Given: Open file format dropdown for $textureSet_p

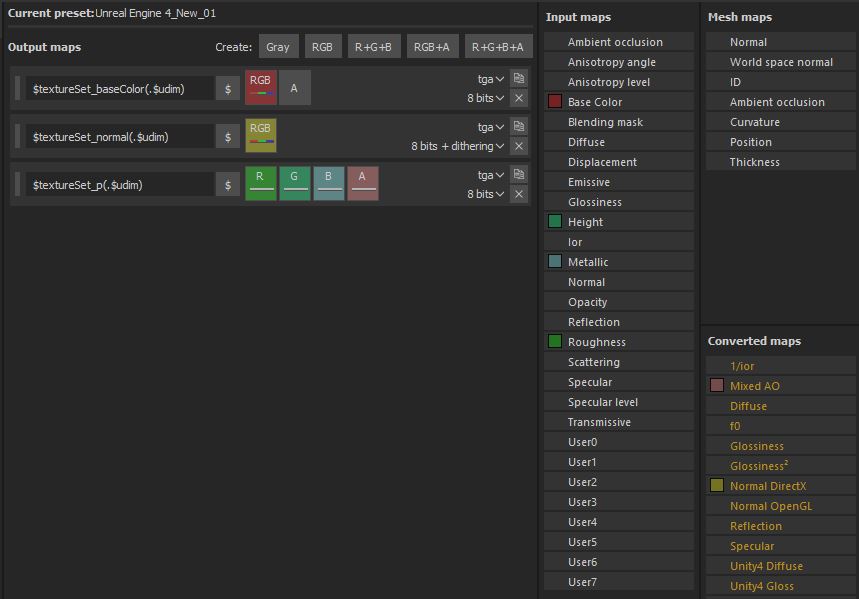Looking at the screenshot, I should [490, 175].
